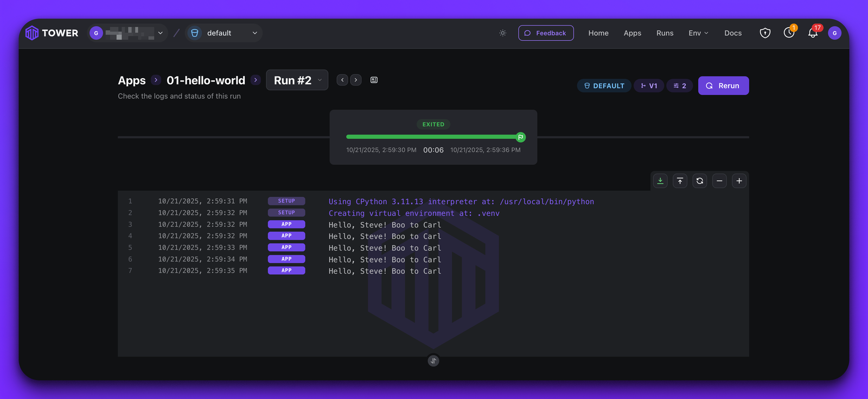
Task: Expand the default environment selector
Action: [224, 33]
